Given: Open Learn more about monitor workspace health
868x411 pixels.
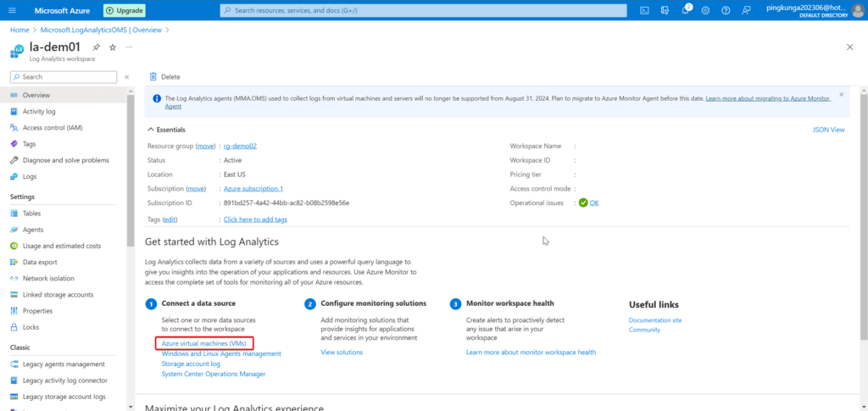Looking at the screenshot, I should [x=531, y=353].
